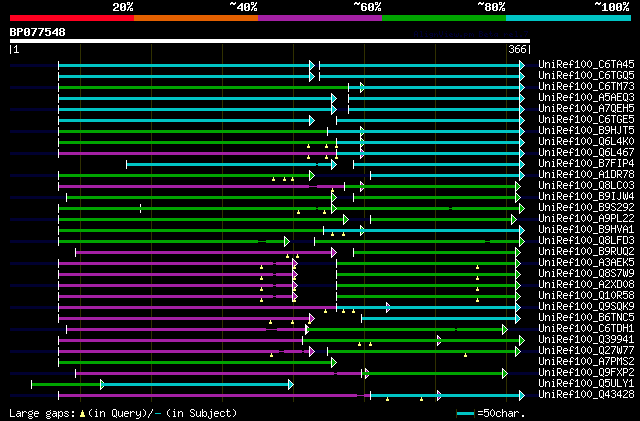Select the UniRef100_Q8S7W9 label
This screenshot has width=640, height=421.
586,274
